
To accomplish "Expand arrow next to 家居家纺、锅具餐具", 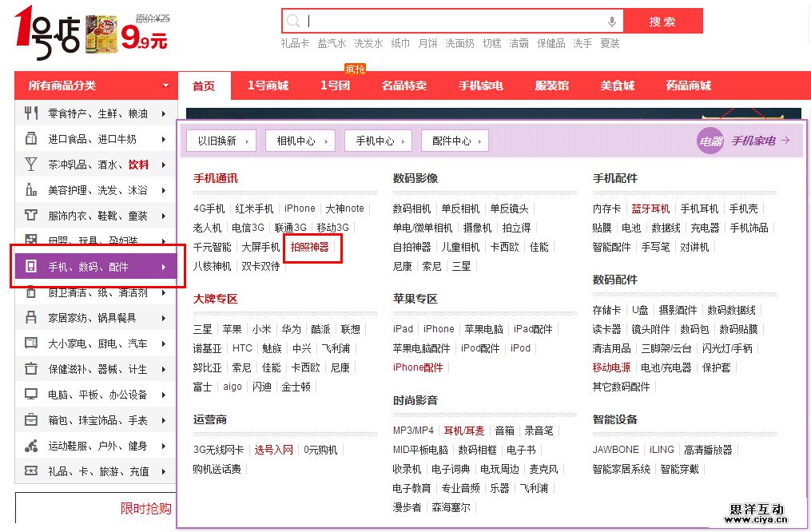I will pyautogui.click(x=164, y=318).
